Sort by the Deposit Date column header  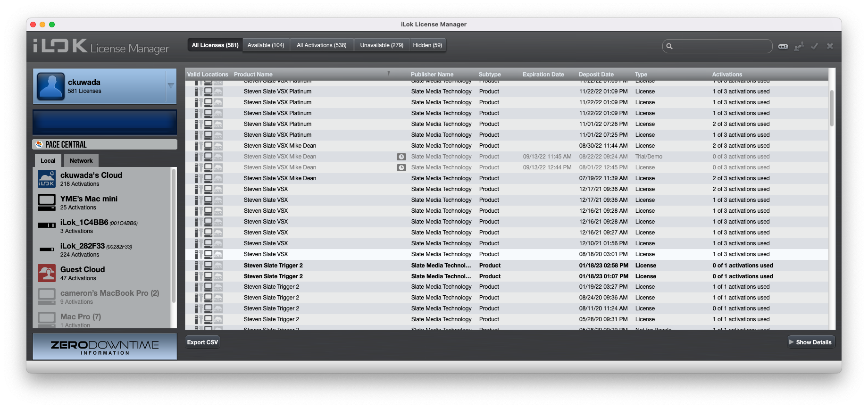tap(596, 75)
